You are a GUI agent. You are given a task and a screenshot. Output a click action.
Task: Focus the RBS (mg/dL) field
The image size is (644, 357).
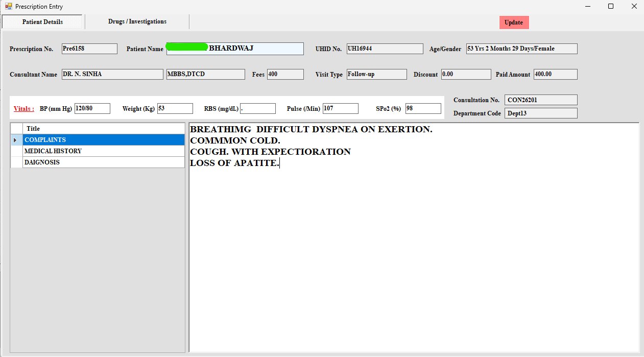pyautogui.click(x=257, y=108)
